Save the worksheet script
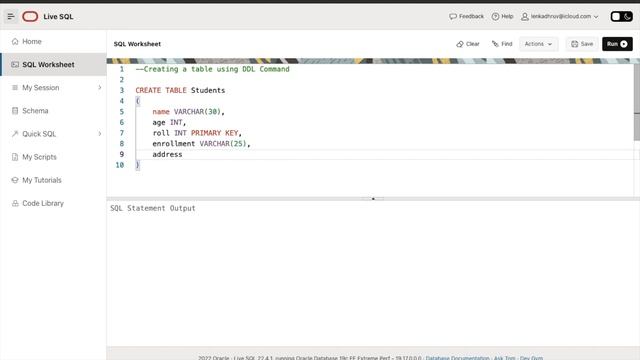The image size is (640, 360). [x=582, y=44]
